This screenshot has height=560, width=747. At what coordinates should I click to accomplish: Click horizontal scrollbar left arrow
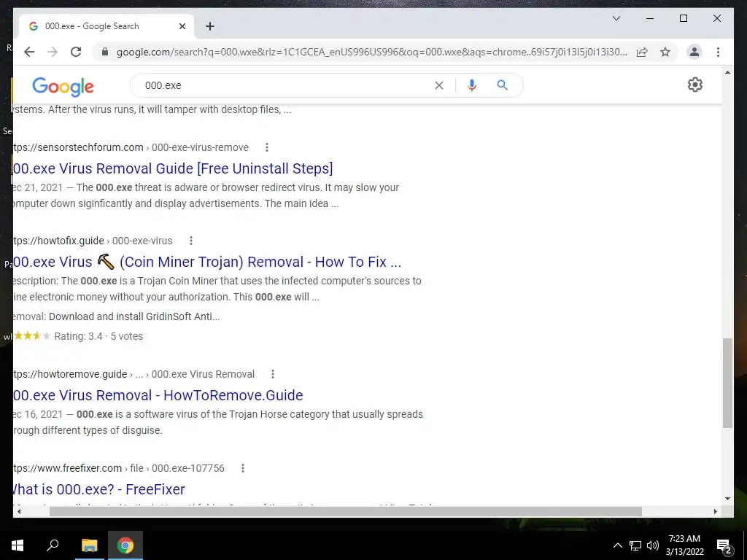[x=19, y=511]
